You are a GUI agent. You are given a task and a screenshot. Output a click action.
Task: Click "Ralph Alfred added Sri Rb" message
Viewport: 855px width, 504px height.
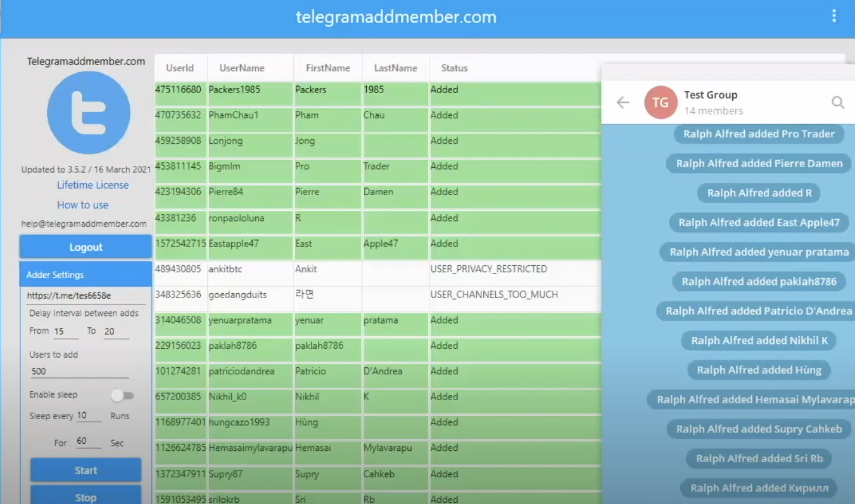(x=759, y=459)
